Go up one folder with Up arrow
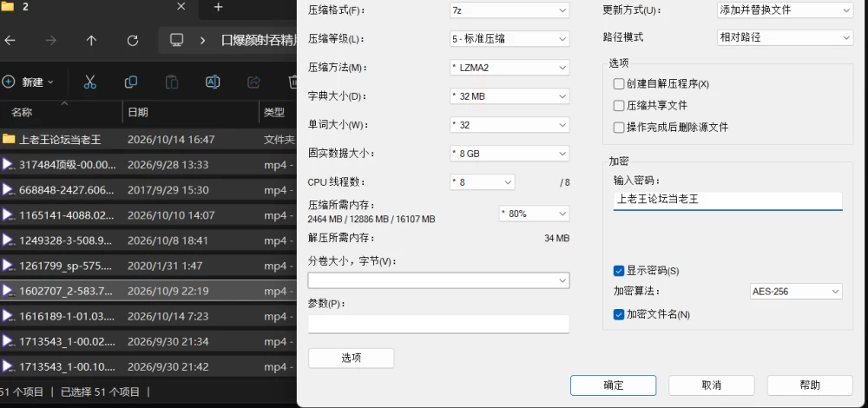This screenshot has height=408, width=868. 91,41
